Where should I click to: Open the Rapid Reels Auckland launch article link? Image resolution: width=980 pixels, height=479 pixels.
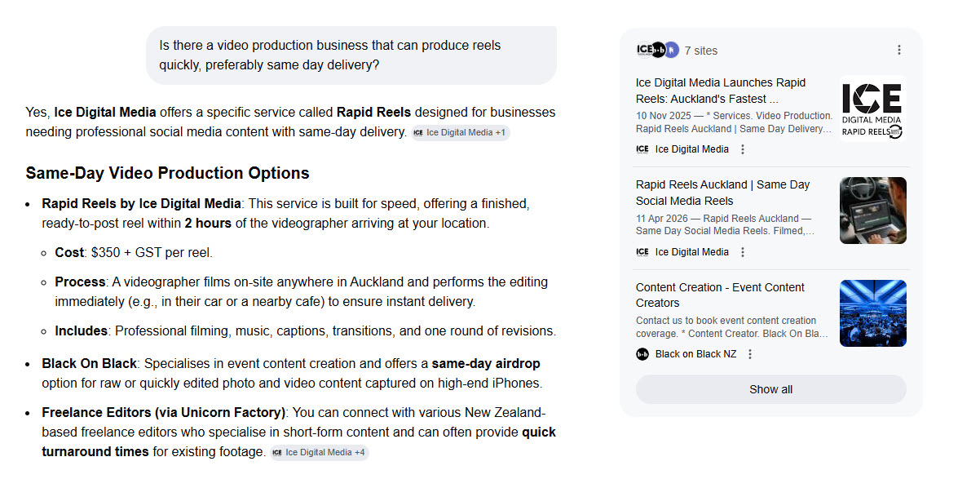click(721, 91)
